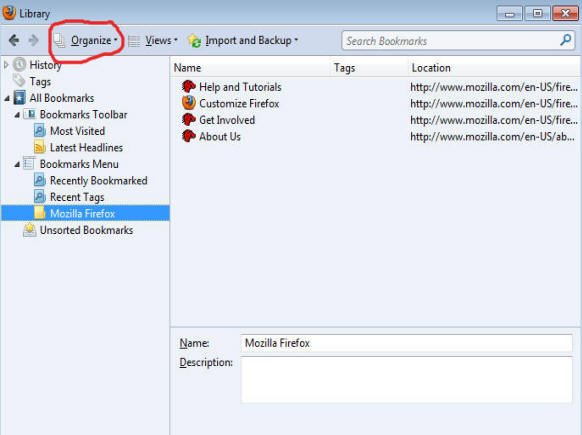The height and width of the screenshot is (435, 582).
Task: Expand the History tree node
Action: (6, 65)
